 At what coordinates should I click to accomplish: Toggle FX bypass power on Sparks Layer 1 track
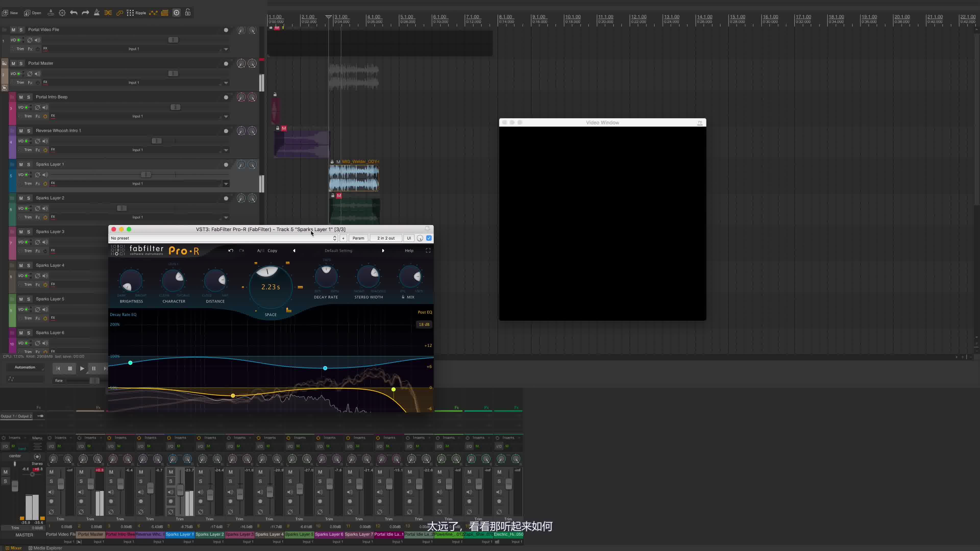[45, 184]
